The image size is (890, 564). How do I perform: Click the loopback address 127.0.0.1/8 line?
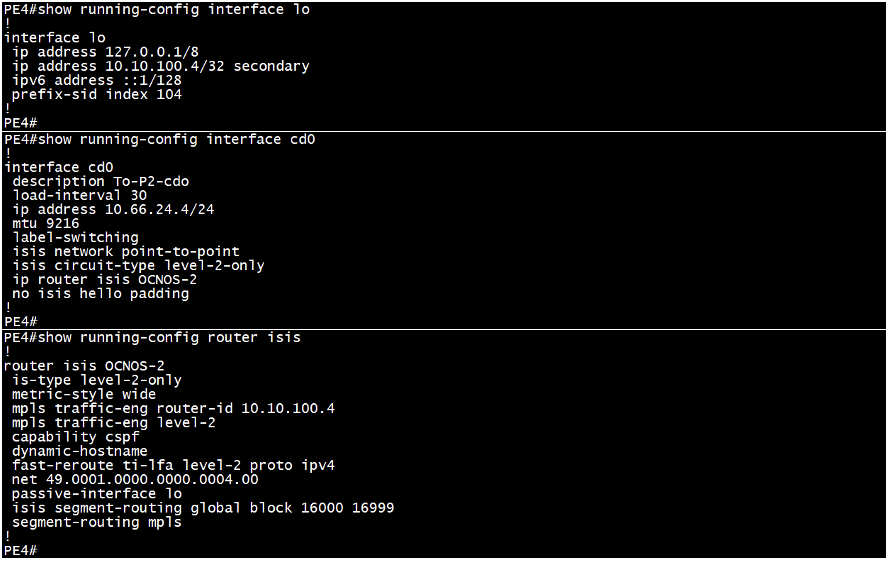105,52
